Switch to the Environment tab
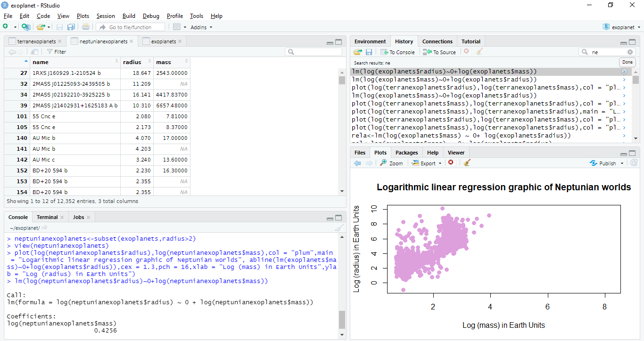The image size is (644, 341). (x=370, y=41)
